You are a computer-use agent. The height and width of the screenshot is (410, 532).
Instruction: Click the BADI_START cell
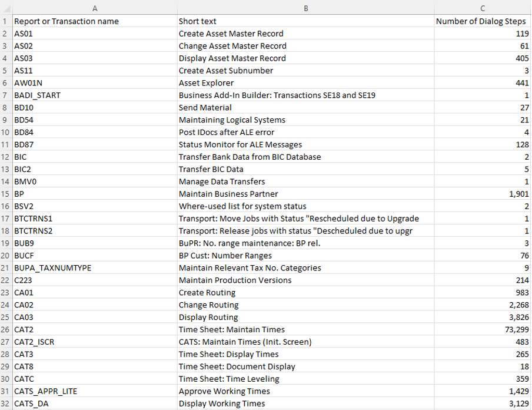point(37,95)
